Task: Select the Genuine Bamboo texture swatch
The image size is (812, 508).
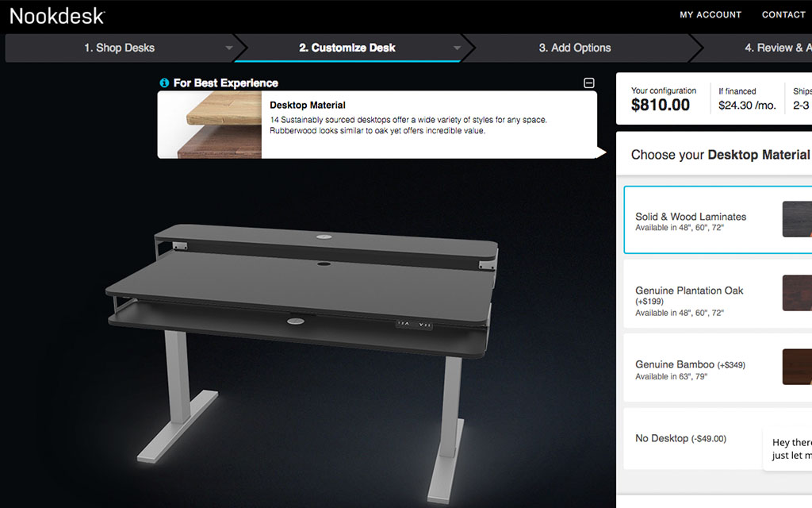Action: (797, 367)
